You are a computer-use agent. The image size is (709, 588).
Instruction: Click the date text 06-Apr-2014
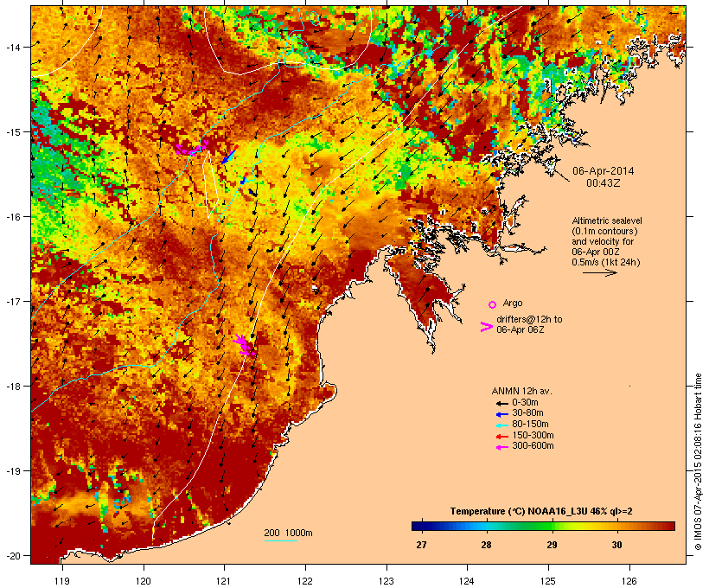click(604, 171)
